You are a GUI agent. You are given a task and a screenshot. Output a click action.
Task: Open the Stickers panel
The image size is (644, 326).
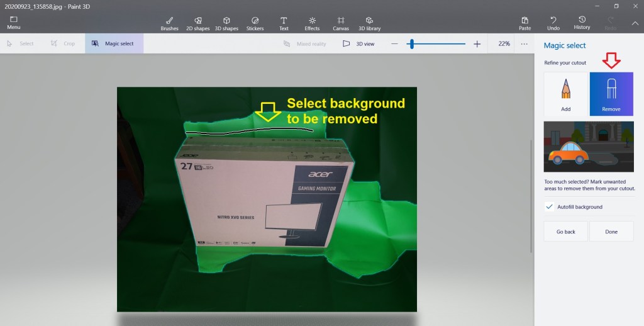pos(255,23)
